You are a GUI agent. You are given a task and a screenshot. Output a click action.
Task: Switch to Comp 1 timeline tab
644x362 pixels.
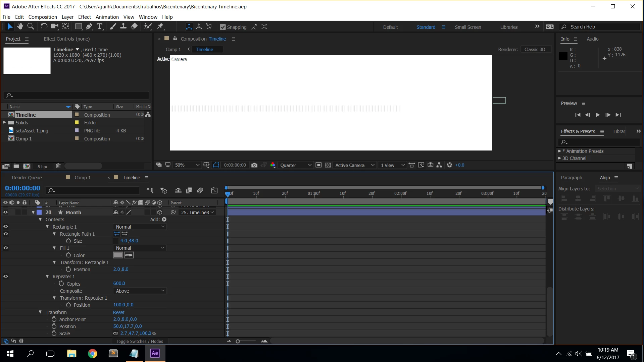(83, 178)
